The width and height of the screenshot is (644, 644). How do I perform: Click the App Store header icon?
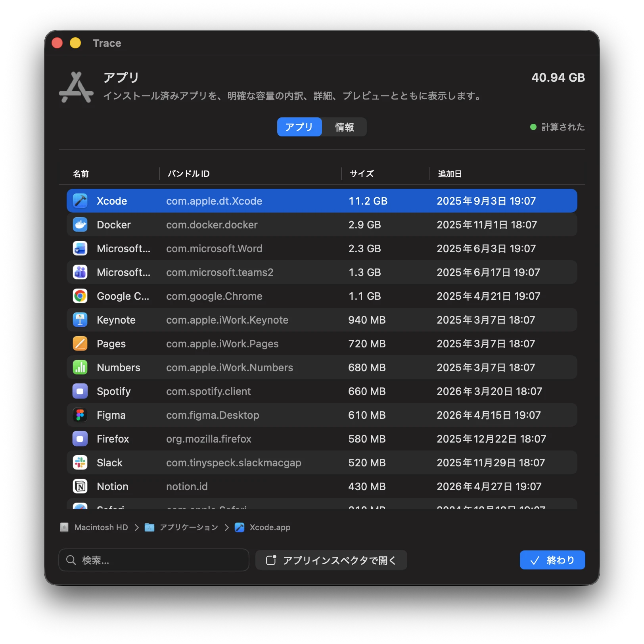pos(76,87)
